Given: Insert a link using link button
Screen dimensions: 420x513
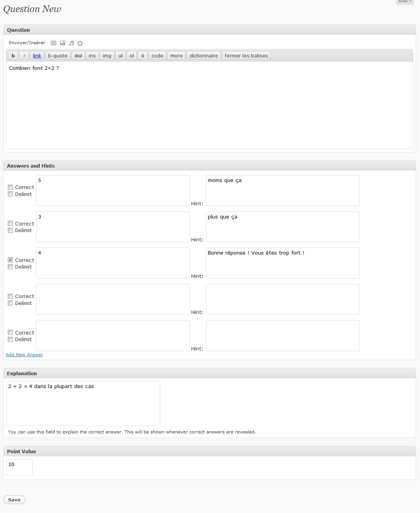Looking at the screenshot, I should point(37,55).
